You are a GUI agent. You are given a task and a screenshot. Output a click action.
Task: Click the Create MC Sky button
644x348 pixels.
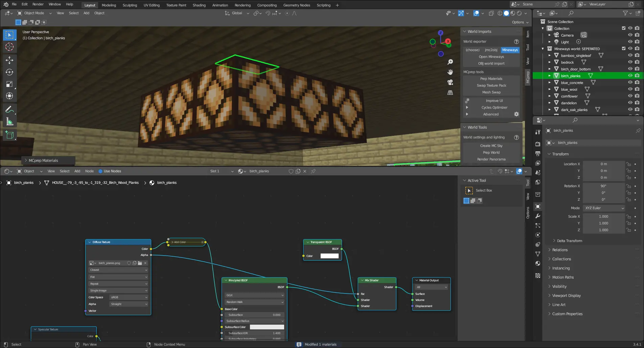point(491,146)
